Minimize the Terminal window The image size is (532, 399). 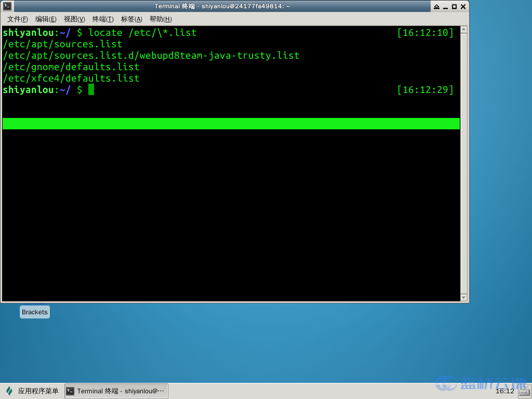(x=445, y=6)
